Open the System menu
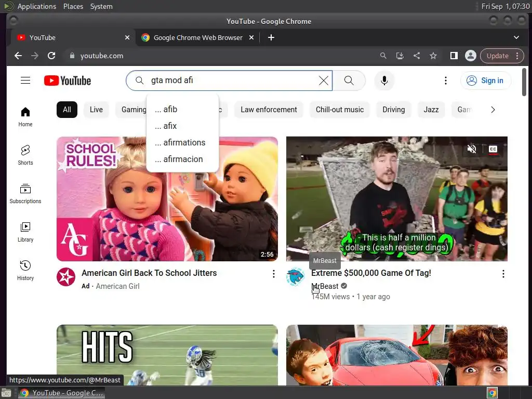 click(101, 6)
